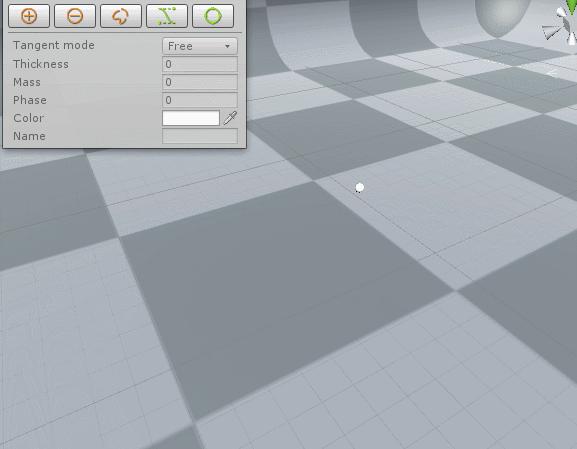577x449 pixels.
Task: Click the Color label
Action: (x=28, y=118)
